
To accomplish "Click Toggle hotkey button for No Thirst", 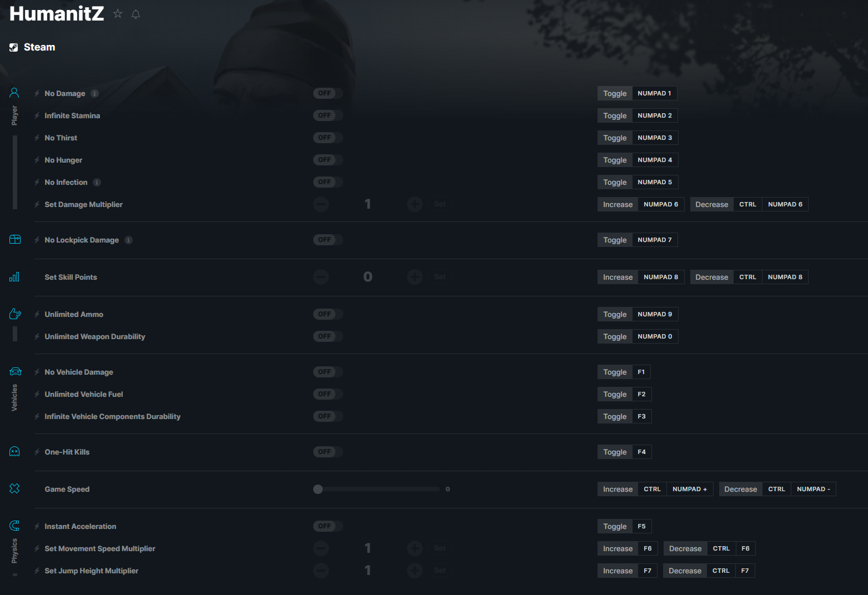I will [615, 138].
